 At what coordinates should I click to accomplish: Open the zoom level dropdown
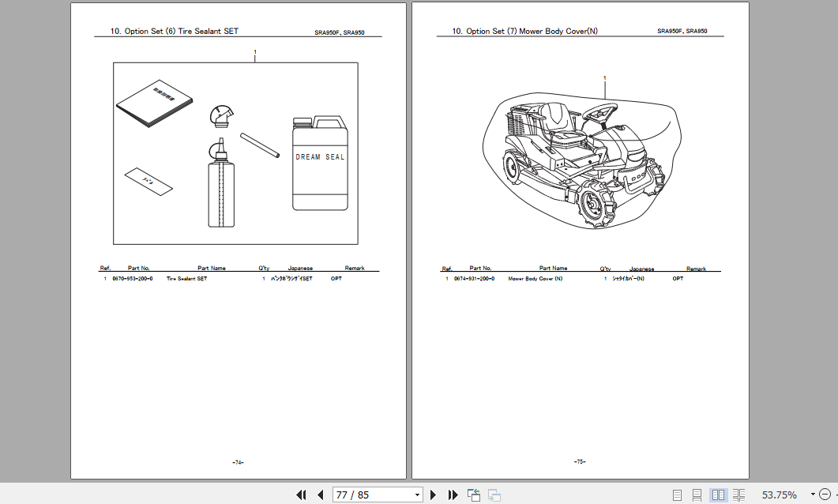click(x=813, y=494)
